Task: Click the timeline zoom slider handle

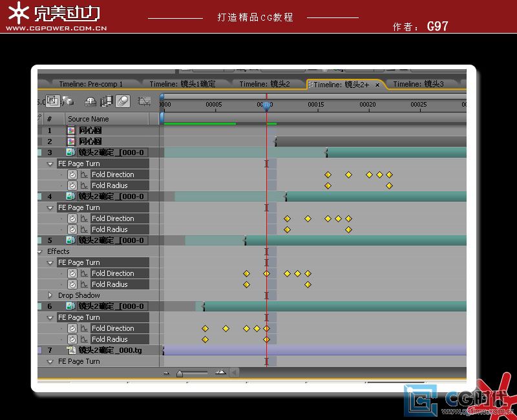Action: [180, 373]
